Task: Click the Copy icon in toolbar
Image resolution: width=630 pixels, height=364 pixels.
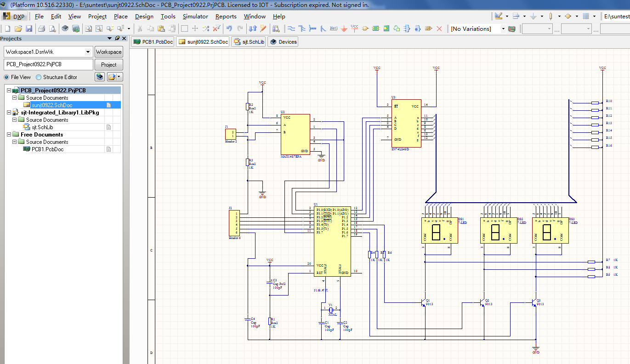Action: [x=150, y=28]
